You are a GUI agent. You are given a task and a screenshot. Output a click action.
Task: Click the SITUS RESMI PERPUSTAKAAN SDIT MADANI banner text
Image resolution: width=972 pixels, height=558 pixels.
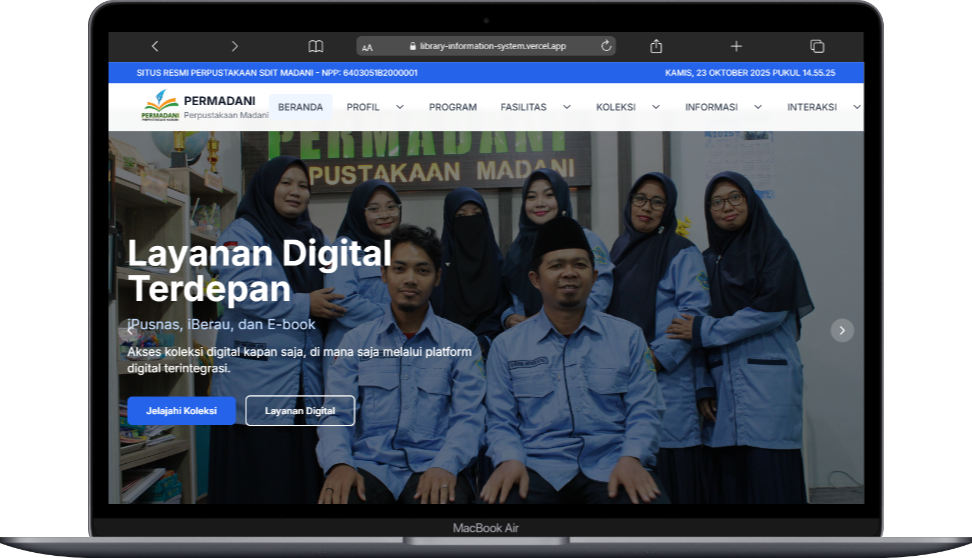[x=277, y=73]
